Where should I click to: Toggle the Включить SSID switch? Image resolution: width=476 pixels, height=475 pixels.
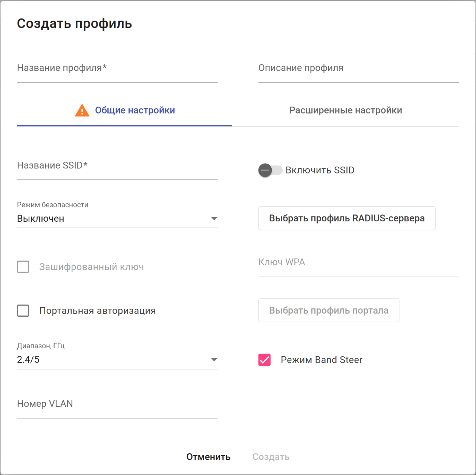click(270, 170)
